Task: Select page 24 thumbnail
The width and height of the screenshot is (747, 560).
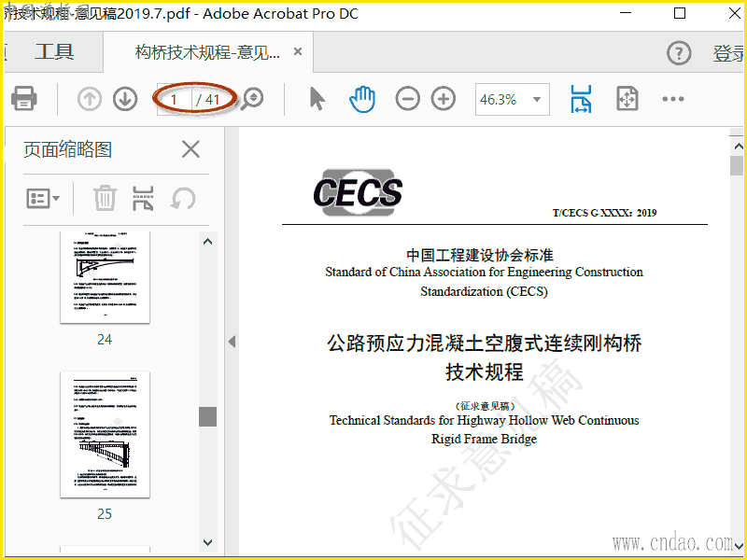Action: click(x=105, y=277)
